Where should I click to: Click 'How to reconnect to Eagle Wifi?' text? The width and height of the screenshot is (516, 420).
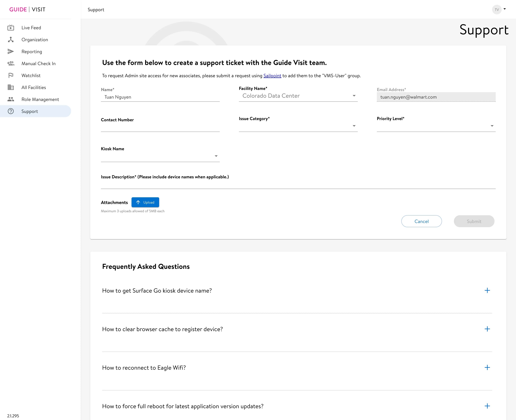click(144, 368)
